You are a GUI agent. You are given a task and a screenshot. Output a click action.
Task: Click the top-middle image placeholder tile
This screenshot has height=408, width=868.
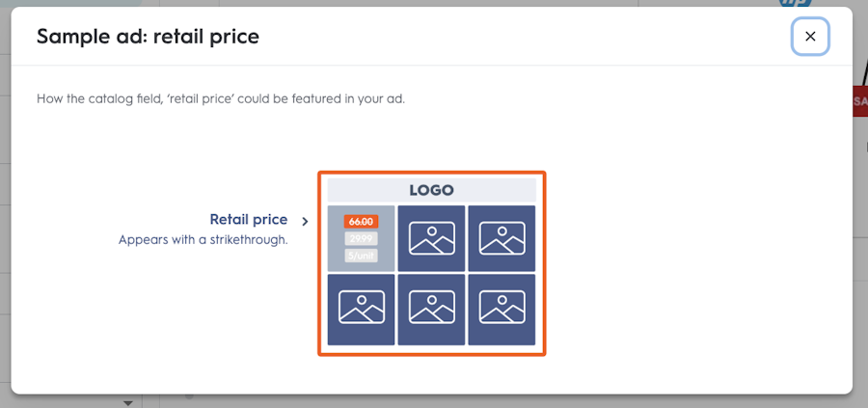coord(431,238)
